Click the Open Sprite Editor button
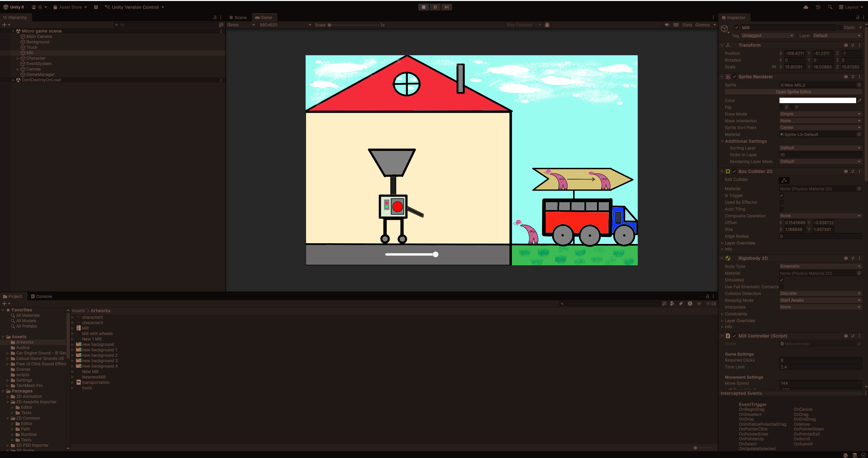 [793, 92]
